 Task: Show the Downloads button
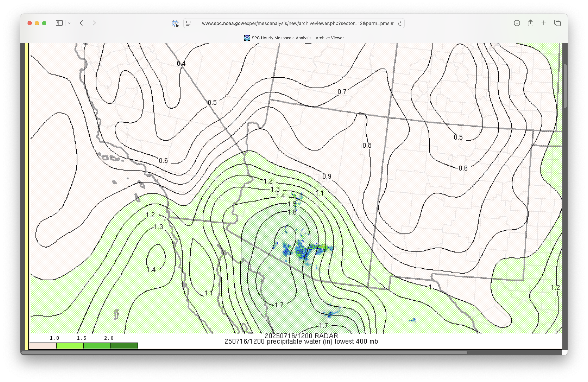517,23
